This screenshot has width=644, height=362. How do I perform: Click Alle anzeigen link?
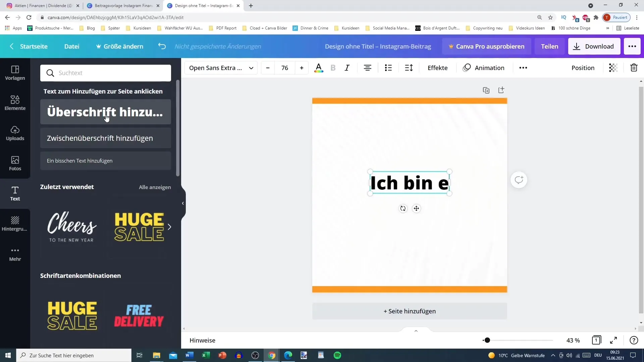click(x=155, y=187)
